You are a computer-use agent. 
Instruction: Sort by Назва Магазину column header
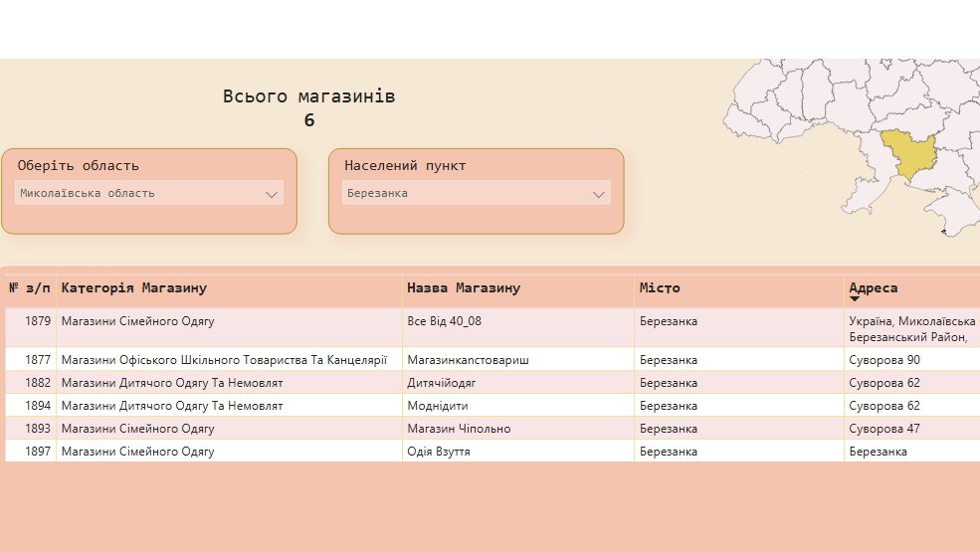pos(464,288)
